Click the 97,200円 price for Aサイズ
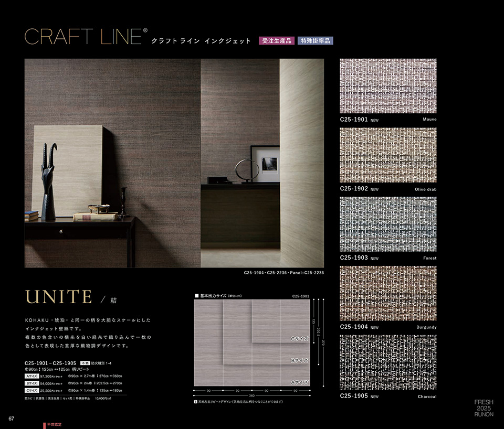 pyautogui.click(x=51, y=377)
